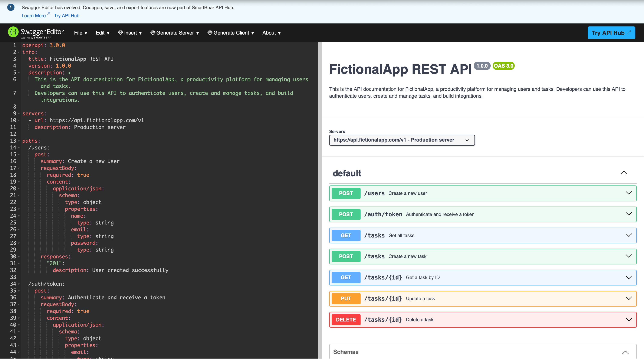Open the Generate Server menu
Screen dimensions: 644x359
pos(174,33)
